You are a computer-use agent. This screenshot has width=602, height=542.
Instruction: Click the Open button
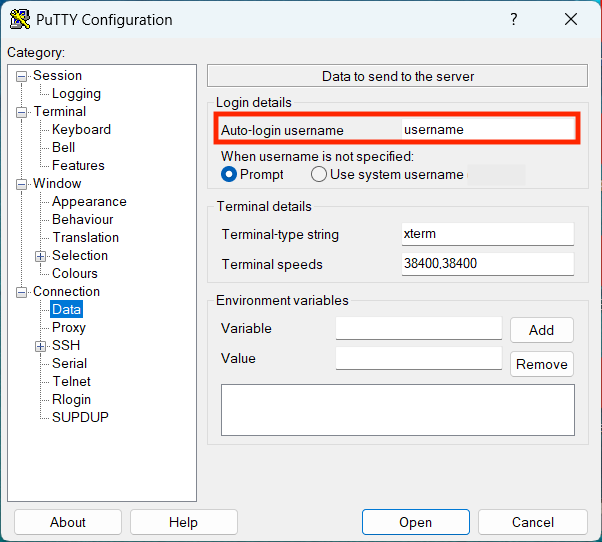(x=416, y=522)
